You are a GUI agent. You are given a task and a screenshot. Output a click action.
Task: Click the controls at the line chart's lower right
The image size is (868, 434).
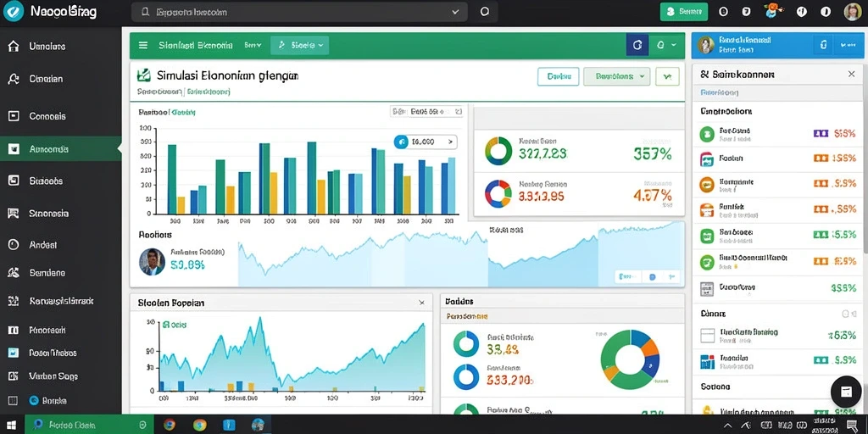click(x=647, y=275)
